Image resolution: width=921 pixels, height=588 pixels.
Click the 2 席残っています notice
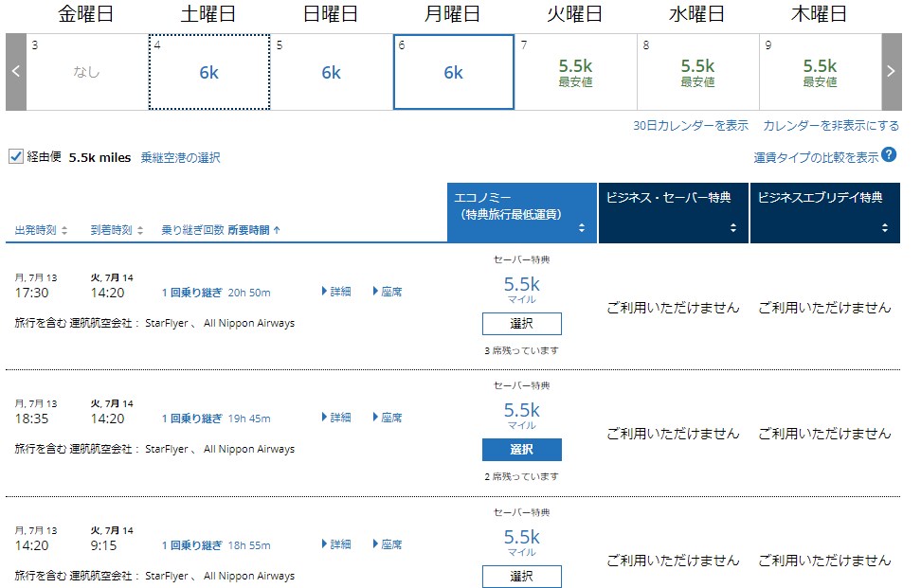tap(521, 476)
